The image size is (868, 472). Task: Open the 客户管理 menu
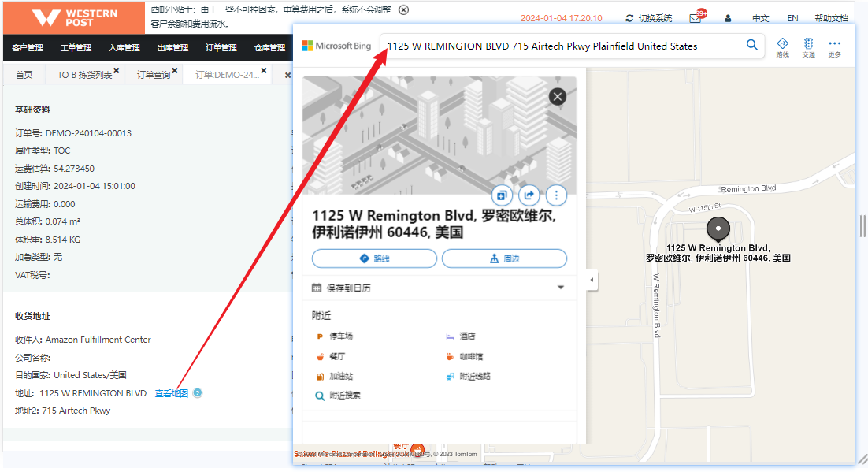point(28,47)
